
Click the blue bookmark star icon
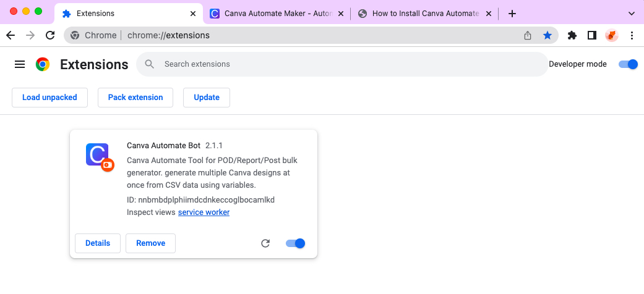click(547, 35)
